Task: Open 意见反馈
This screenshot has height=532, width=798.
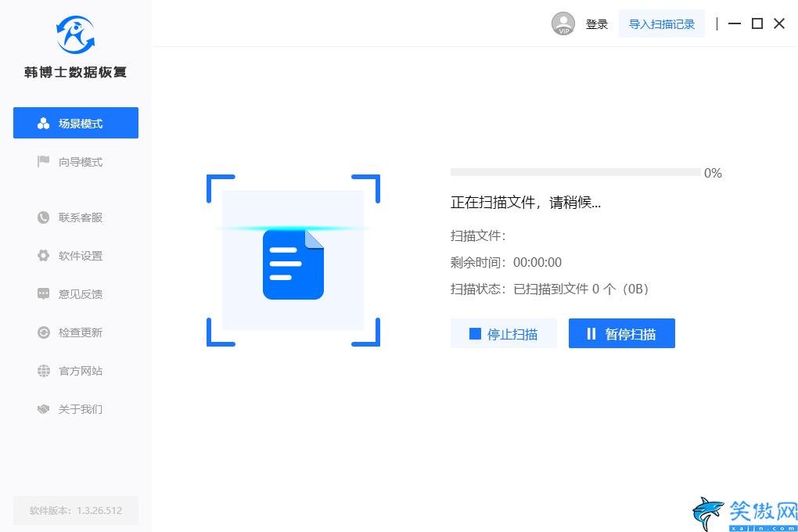Action: click(70, 293)
